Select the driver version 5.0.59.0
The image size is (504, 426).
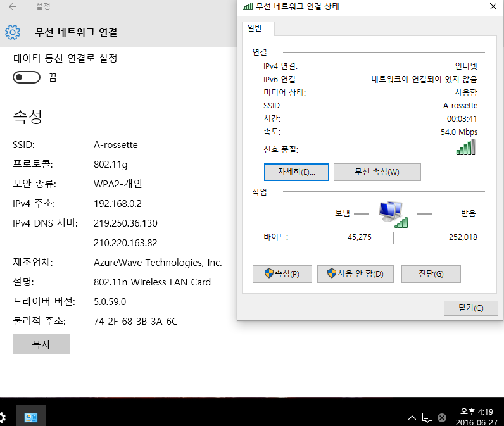(110, 302)
